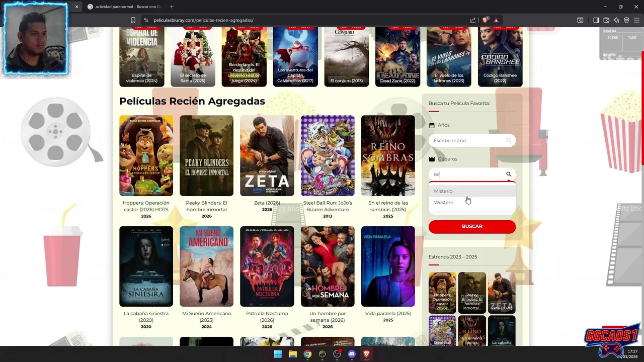Open Brave Shields lion icon
644x362 pixels.
tap(485, 20)
